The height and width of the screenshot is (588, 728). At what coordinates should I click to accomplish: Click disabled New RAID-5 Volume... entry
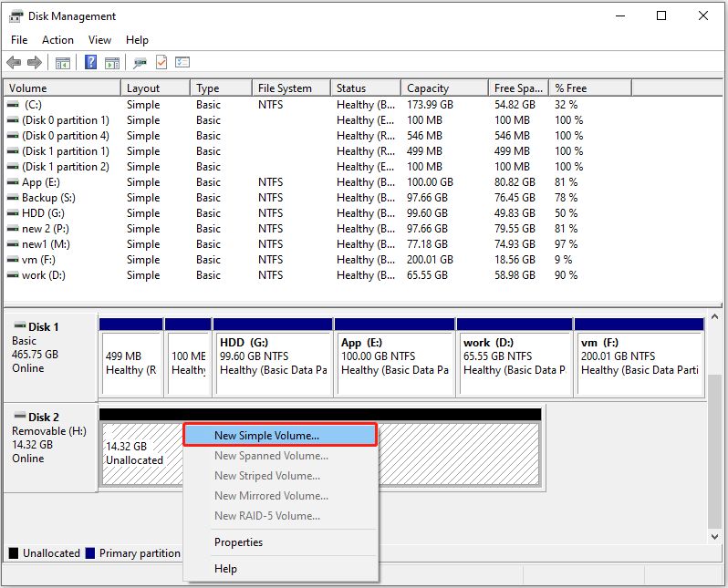point(280,516)
